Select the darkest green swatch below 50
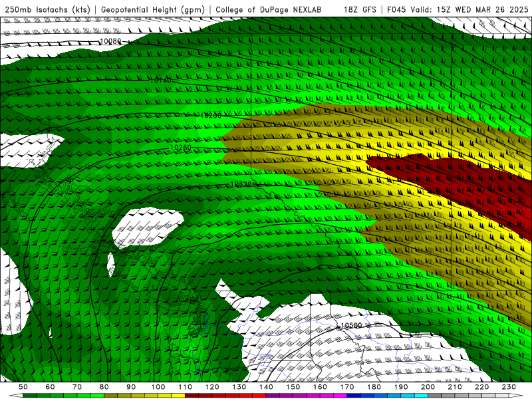Image resolution: width=532 pixels, height=399 pixels. [x=30, y=396]
